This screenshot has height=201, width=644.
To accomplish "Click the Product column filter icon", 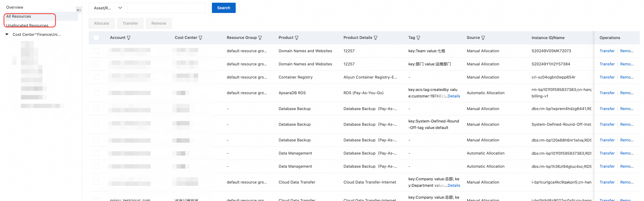I will pyautogui.click(x=296, y=38).
